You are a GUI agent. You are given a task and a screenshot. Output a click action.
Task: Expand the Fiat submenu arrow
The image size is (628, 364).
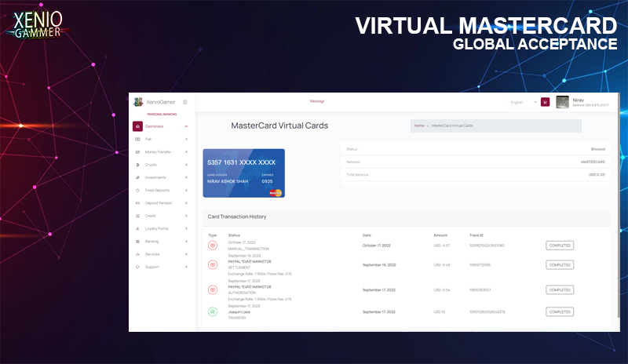186,139
